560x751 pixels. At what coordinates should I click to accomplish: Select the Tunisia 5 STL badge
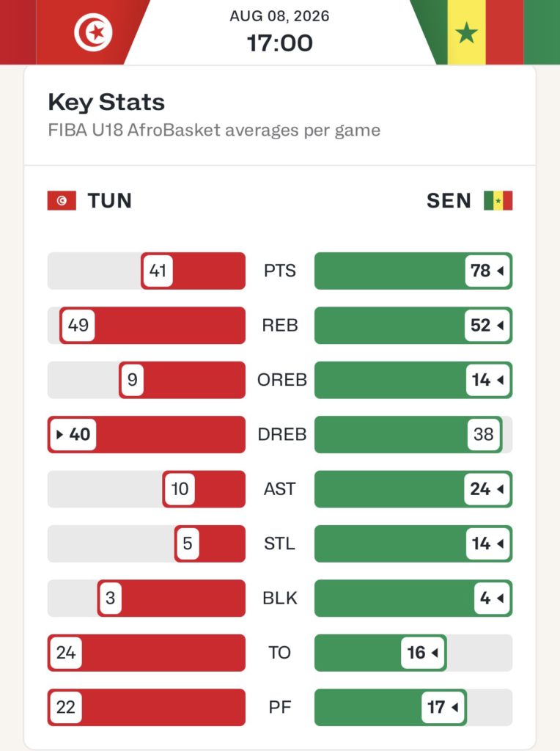188,543
